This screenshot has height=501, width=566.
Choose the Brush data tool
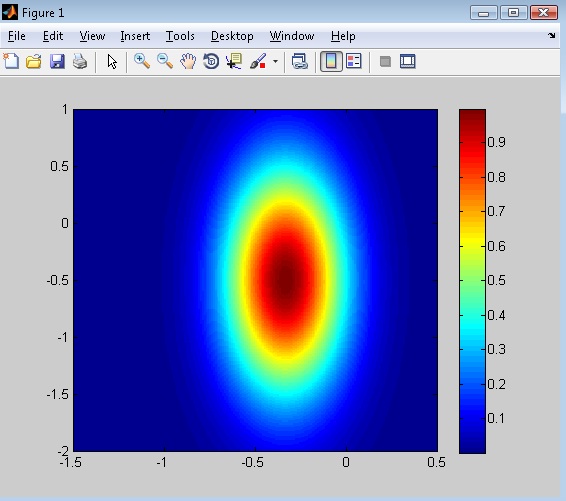pyautogui.click(x=258, y=61)
